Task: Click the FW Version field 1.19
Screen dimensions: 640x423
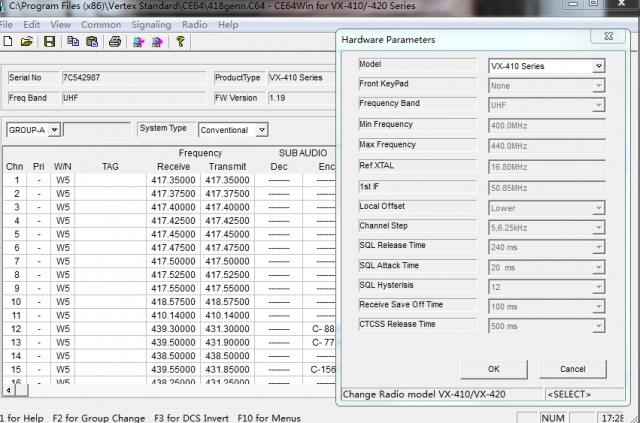Action: click(301, 98)
